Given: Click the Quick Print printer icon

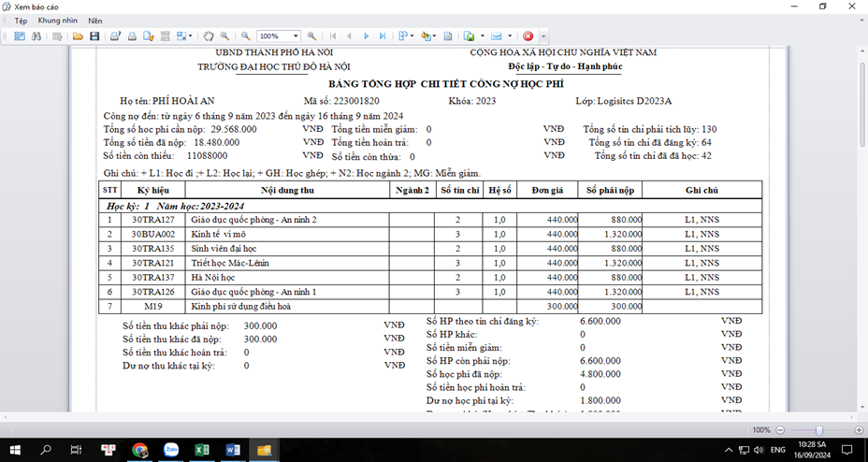Looking at the screenshot, I should 133,36.
